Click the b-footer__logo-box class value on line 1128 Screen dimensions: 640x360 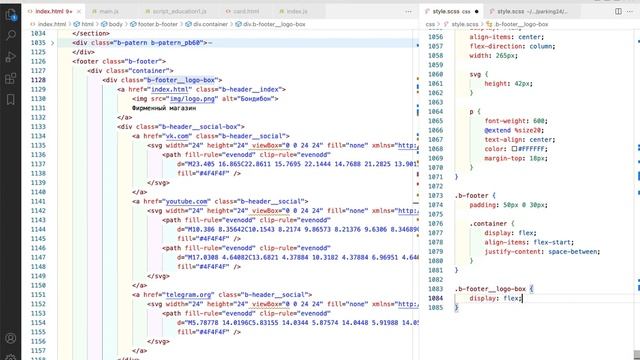click(x=181, y=80)
